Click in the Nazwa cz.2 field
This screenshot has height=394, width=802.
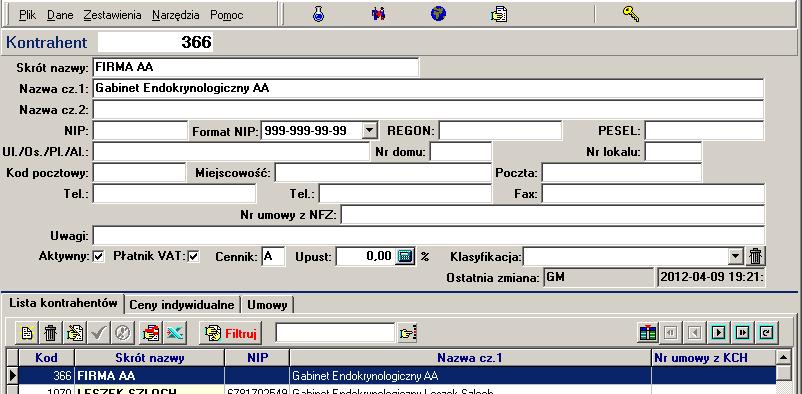click(428, 110)
